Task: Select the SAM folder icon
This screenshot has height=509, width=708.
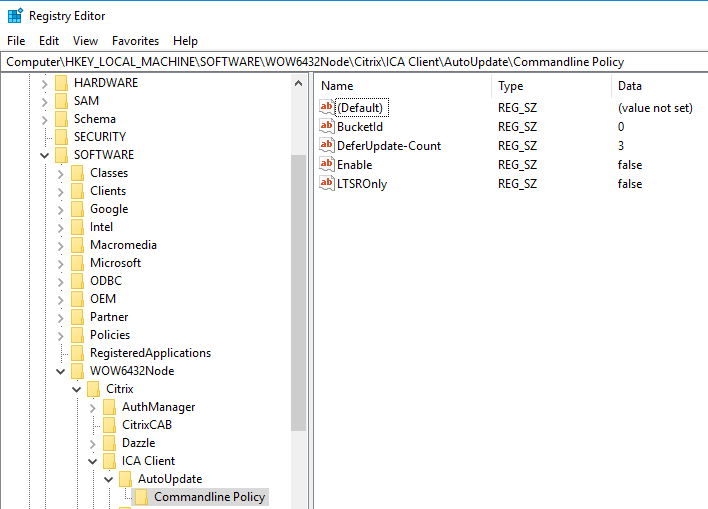Action: [61, 101]
